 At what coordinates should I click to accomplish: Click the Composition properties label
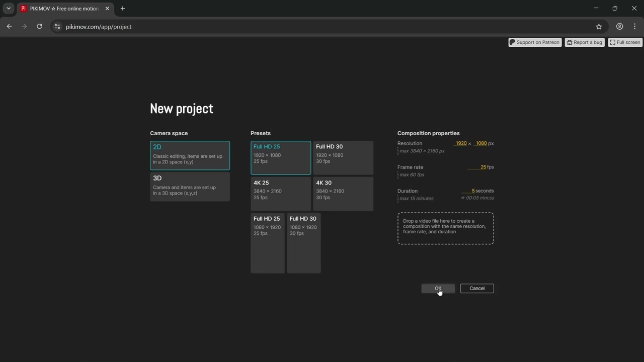[x=429, y=133]
